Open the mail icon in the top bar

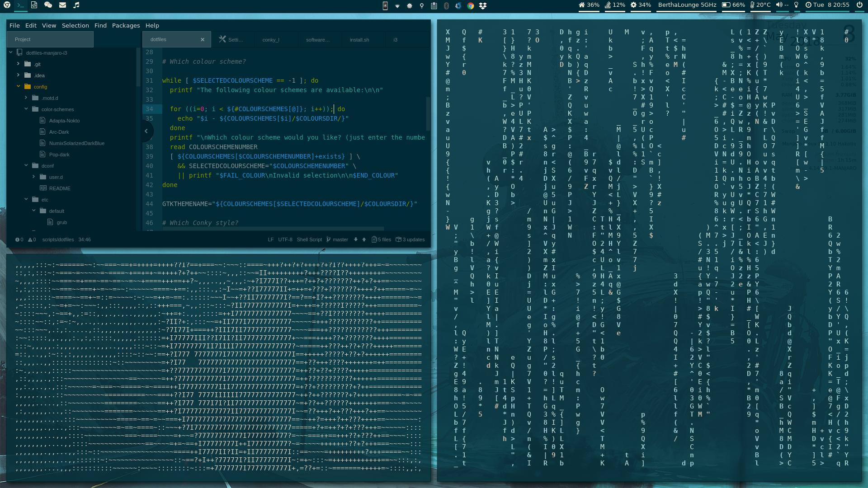point(62,5)
